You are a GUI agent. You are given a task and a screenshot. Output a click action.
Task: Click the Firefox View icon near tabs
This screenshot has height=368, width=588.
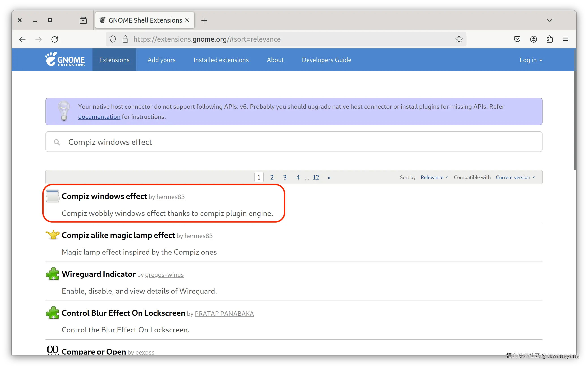(83, 20)
